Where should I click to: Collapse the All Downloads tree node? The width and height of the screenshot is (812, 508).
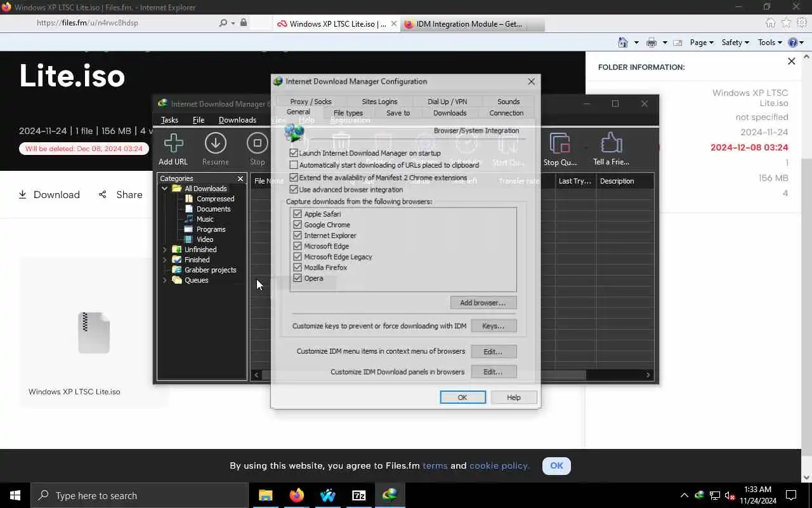[x=165, y=189]
